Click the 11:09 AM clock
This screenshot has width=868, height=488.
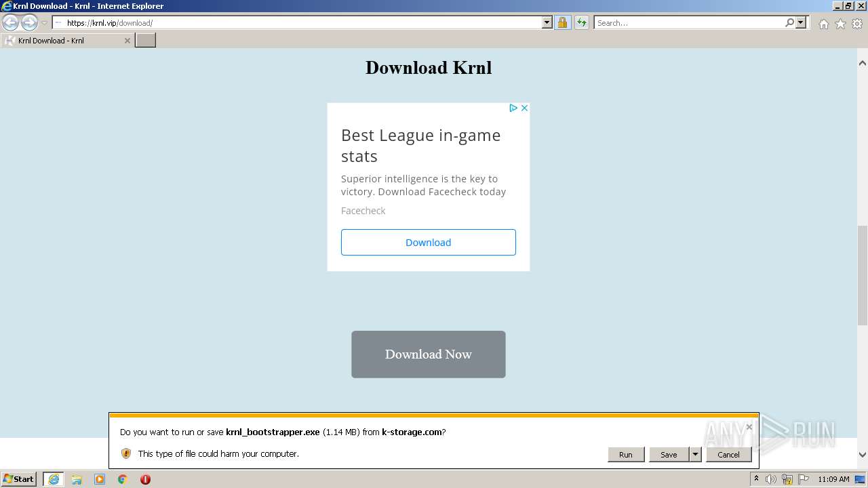click(x=833, y=479)
